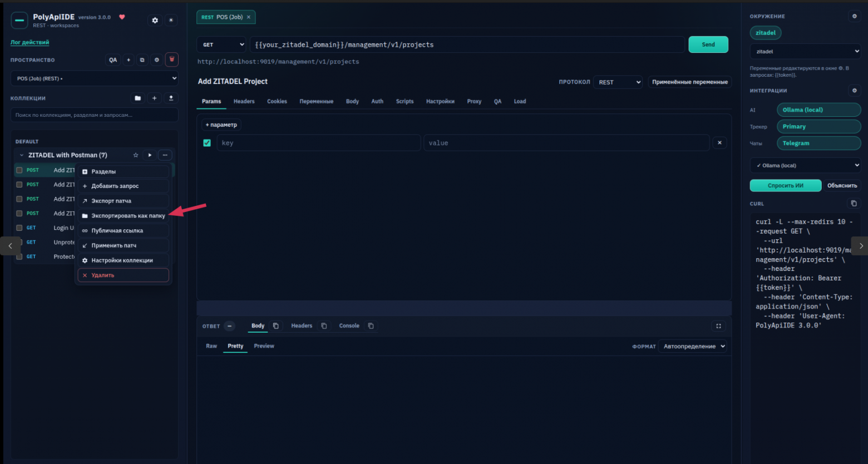Switch to the Scripts tab
The height and width of the screenshot is (464, 868).
point(405,101)
